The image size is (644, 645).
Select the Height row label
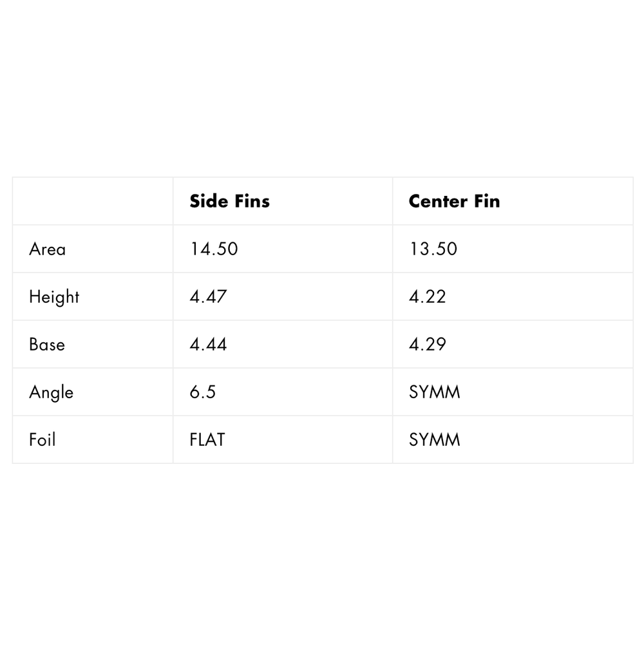(x=54, y=297)
